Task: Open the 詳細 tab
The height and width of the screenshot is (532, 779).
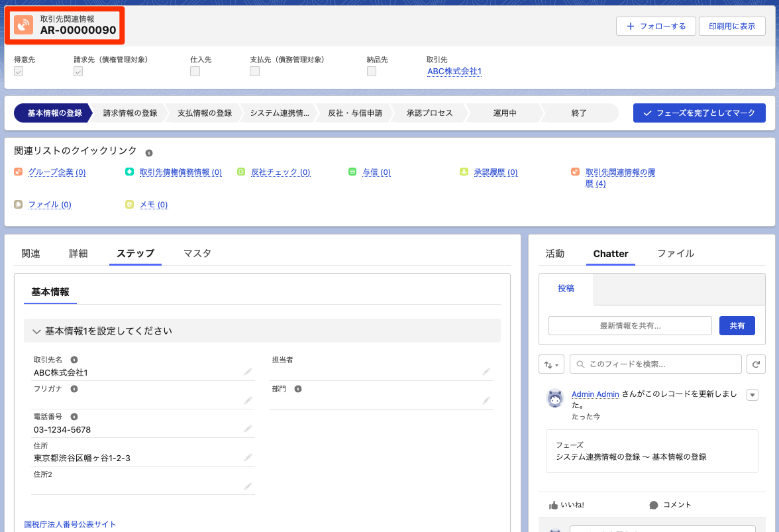Action: click(x=79, y=253)
